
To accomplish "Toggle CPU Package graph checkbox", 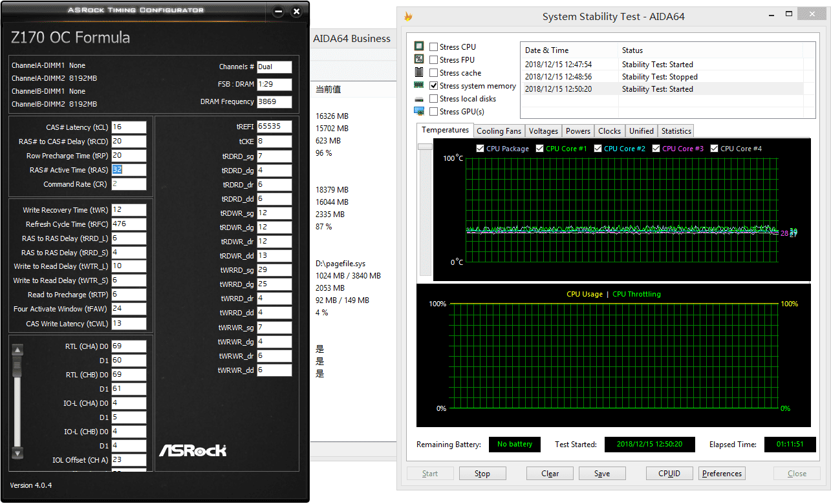I will [x=480, y=149].
